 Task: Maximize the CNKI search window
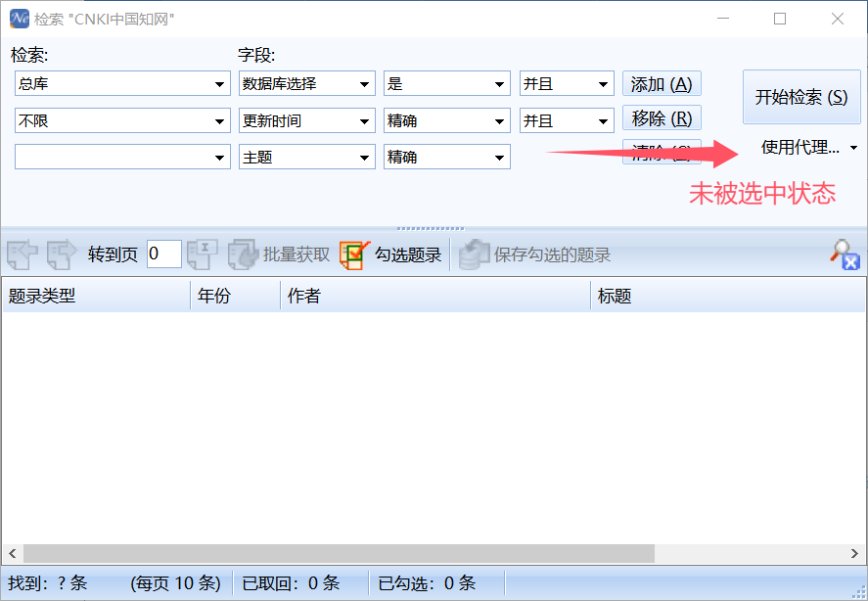pyautogui.click(x=780, y=19)
